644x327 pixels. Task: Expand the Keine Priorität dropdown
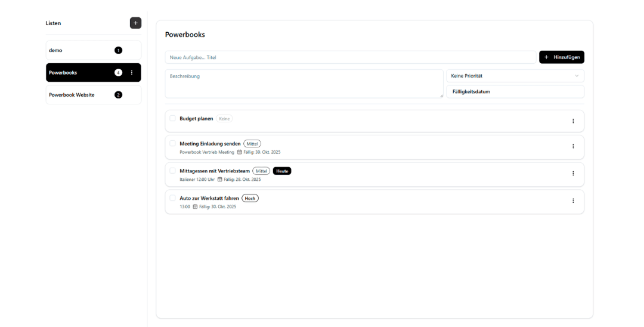point(515,76)
